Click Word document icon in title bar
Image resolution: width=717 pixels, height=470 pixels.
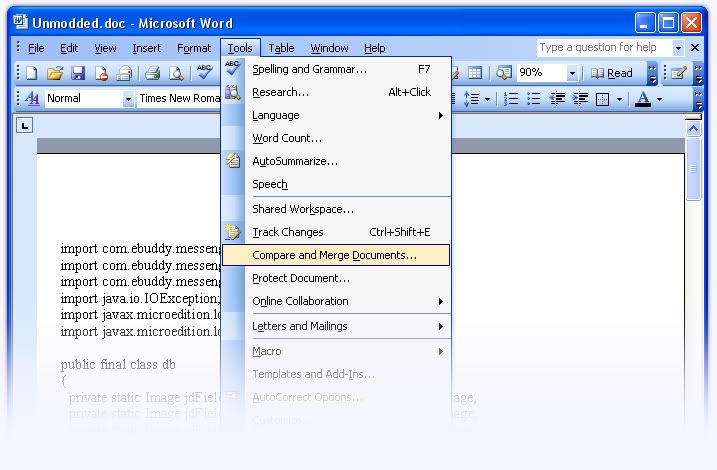click(20, 21)
